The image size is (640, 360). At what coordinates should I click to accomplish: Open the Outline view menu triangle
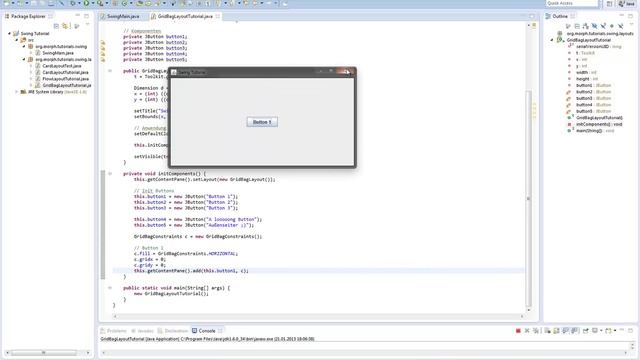click(631, 24)
